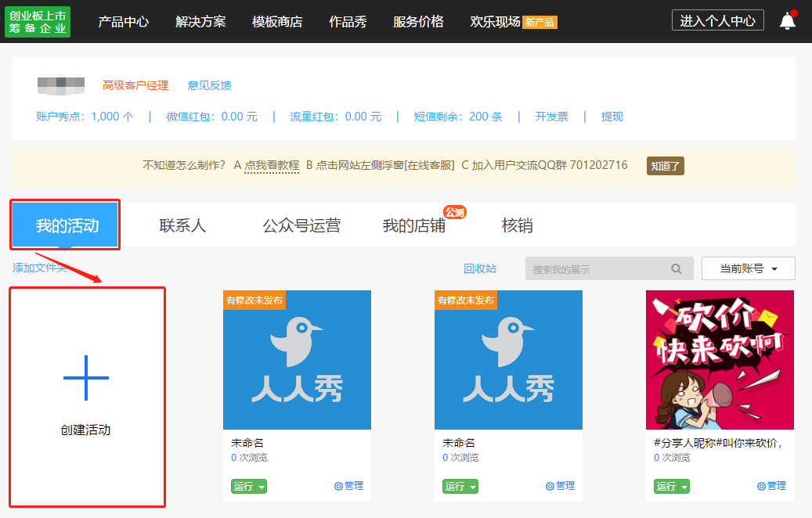Screen dimensions: 812x518
Task: Click the blurred user avatar
Action: pyautogui.click(x=61, y=85)
